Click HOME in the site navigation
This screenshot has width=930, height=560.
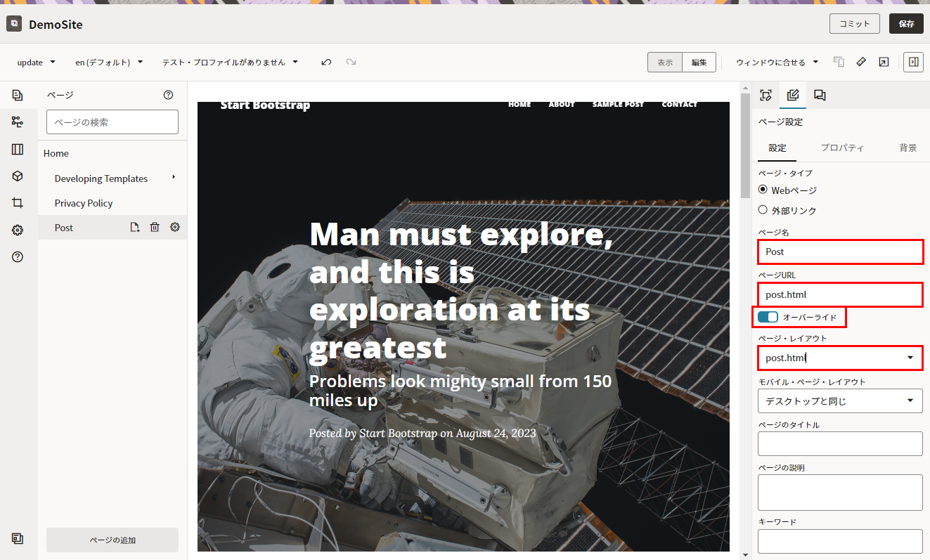(519, 104)
